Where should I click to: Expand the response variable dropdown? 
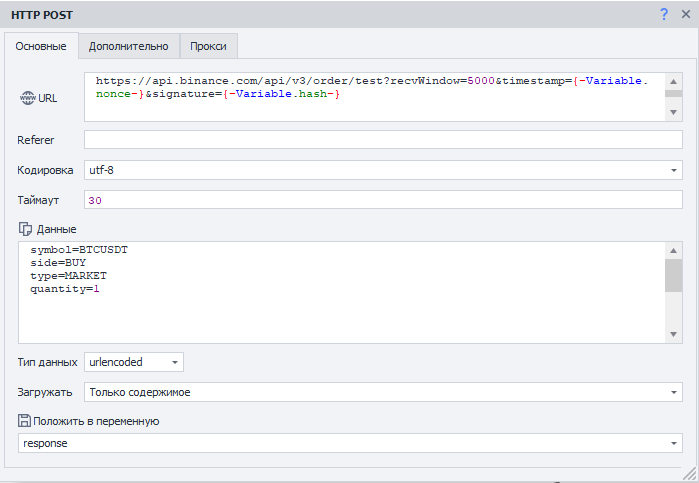tap(674, 443)
